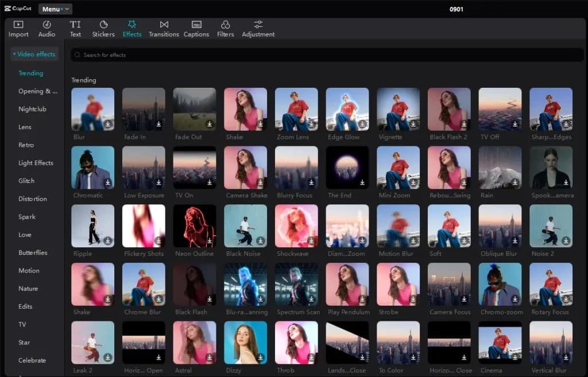Viewport: 588px width, 377px height.
Task: Click the Search for effects field
Action: [x=327, y=55]
